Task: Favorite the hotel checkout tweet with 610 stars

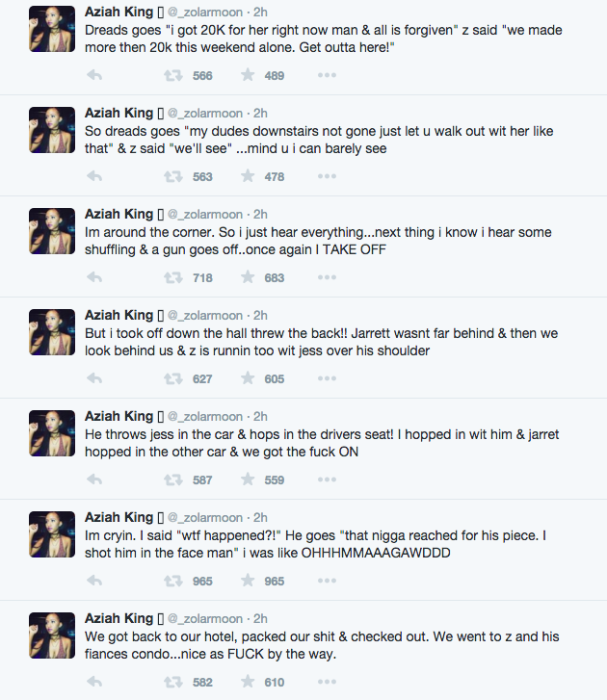Action: point(248,682)
